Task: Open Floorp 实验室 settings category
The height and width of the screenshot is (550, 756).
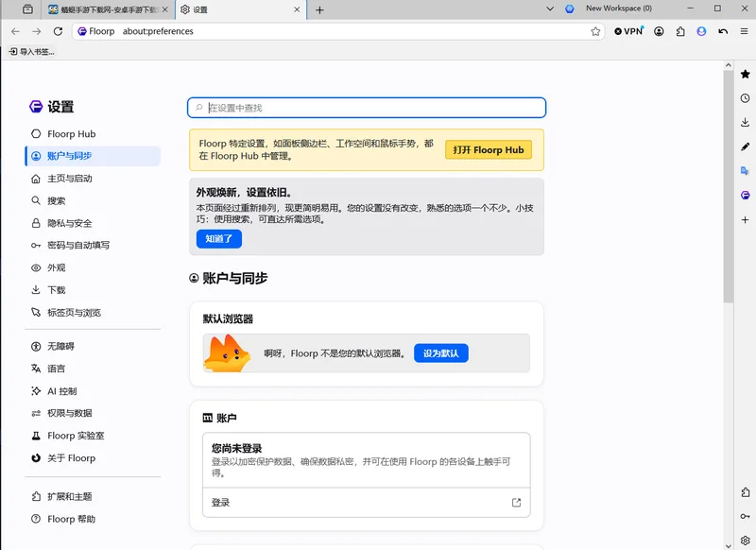Action: click(x=93, y=436)
